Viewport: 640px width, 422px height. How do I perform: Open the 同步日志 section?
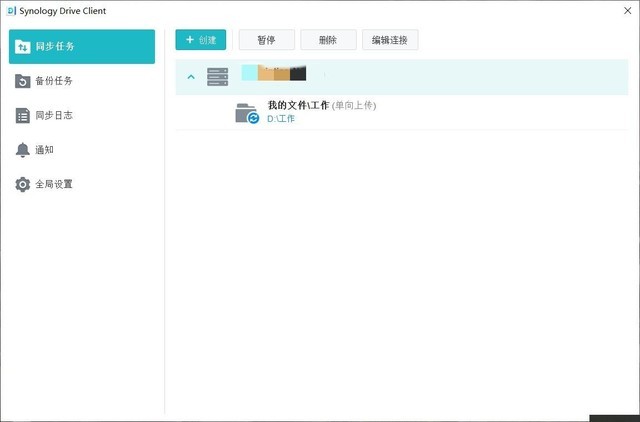[x=82, y=115]
